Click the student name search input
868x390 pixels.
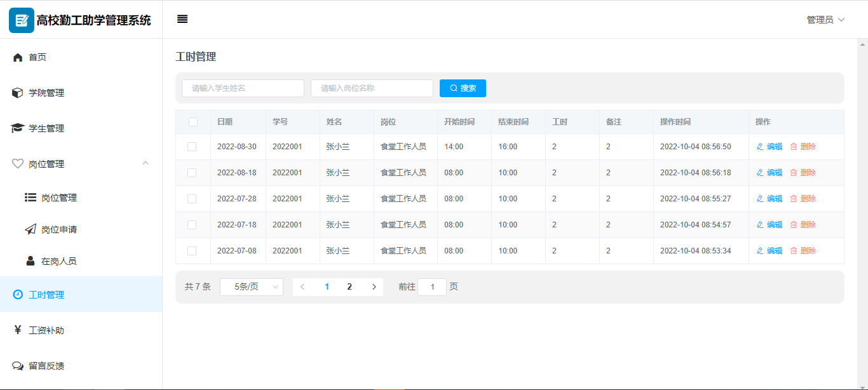243,88
